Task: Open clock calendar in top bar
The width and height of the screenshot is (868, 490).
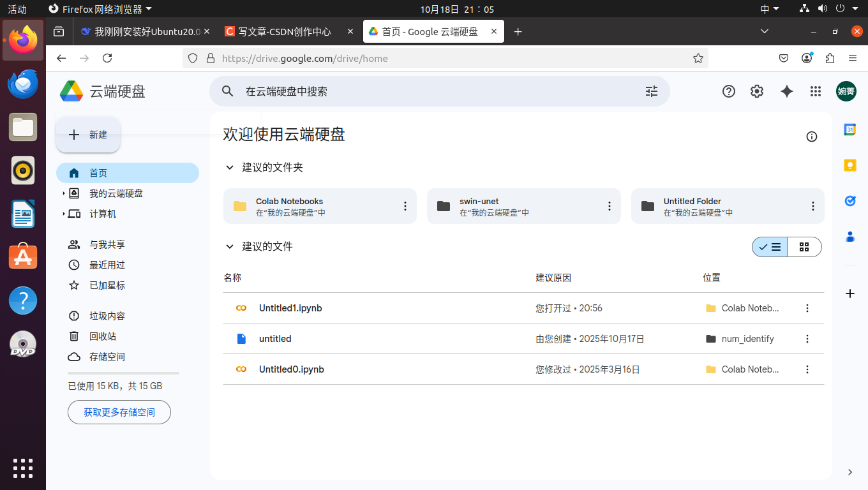Action: tap(457, 9)
